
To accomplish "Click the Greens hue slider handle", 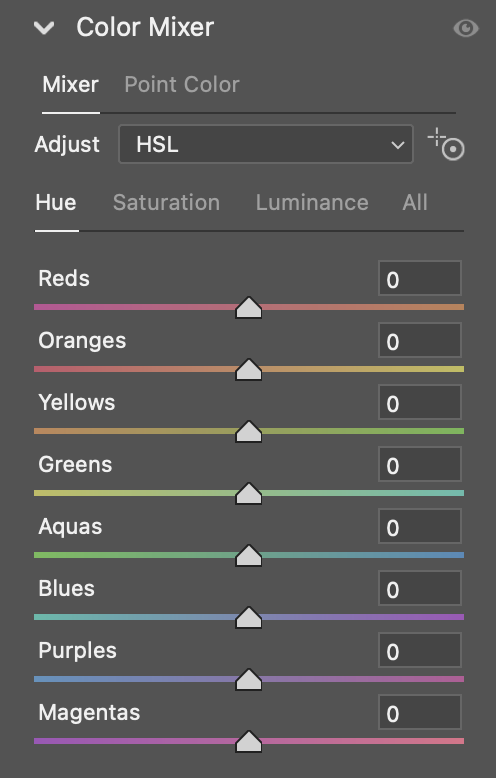I will coord(248,494).
